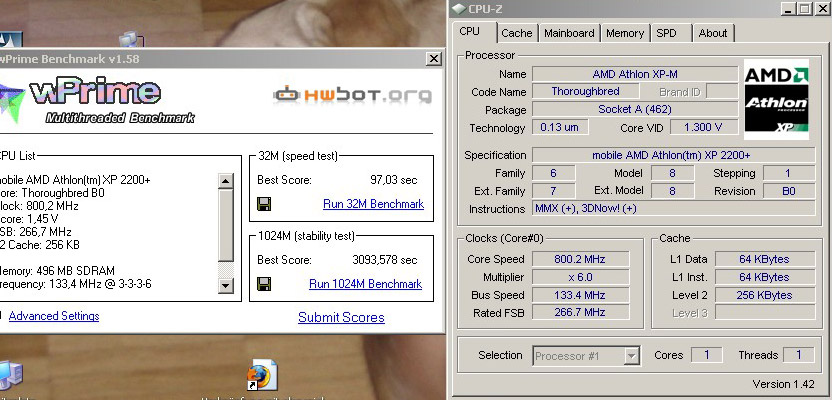This screenshot has width=832, height=400.
Task: Click the CPU-Z title bar icon
Action: tap(459, 8)
